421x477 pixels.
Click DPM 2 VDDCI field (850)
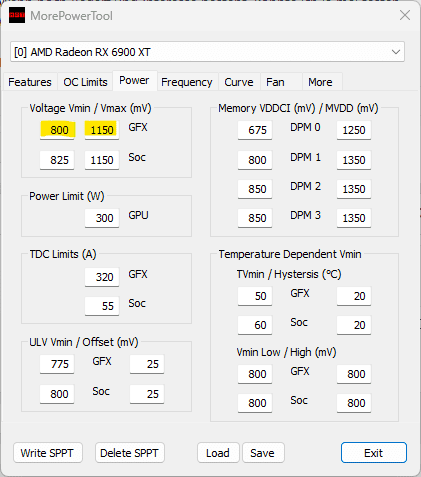(x=255, y=189)
